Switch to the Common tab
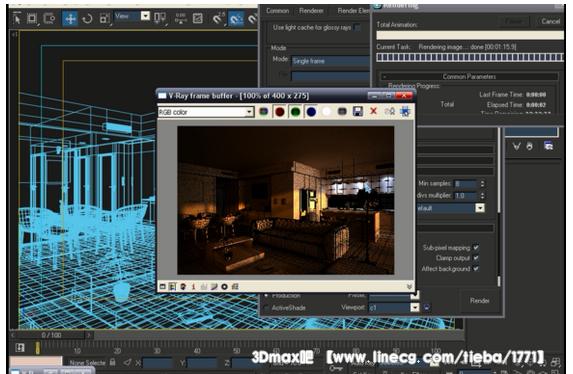Image resolution: width=573 pixels, height=374 pixels. click(x=277, y=11)
